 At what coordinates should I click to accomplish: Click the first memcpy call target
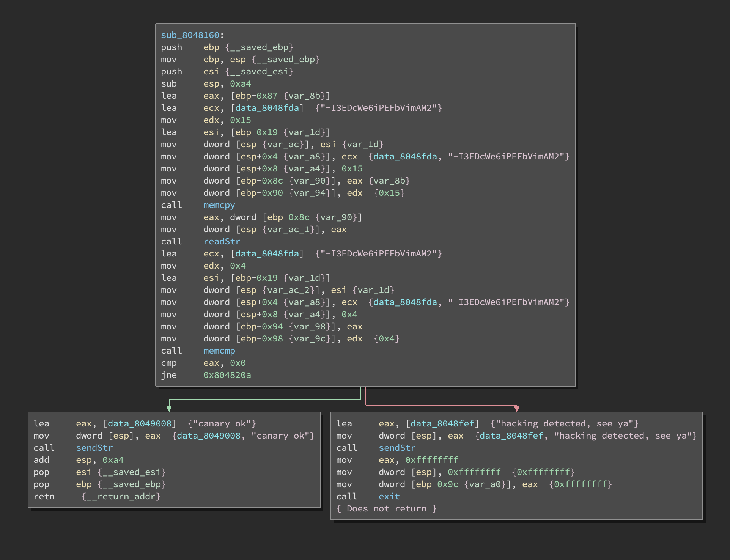tap(219, 205)
